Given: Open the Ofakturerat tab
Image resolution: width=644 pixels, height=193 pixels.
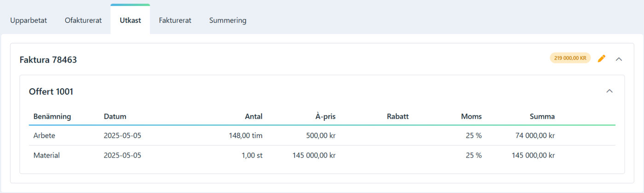Looking at the screenshot, I should tap(83, 20).
